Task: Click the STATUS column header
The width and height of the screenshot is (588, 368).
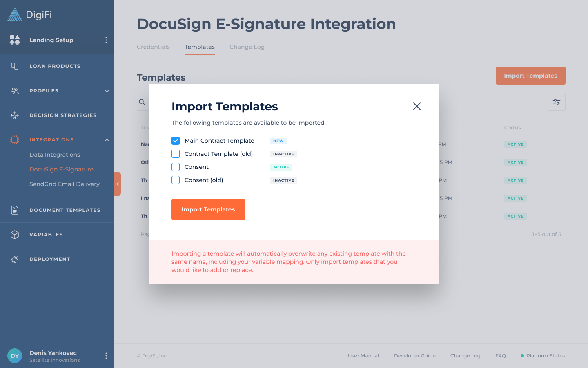Action: [x=512, y=128]
